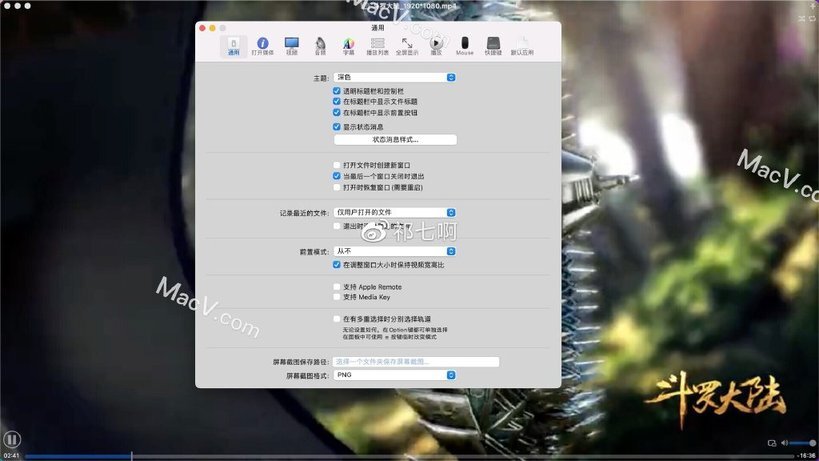Uncheck 透明标题栏和控制栏 checkbox

tap(336, 91)
